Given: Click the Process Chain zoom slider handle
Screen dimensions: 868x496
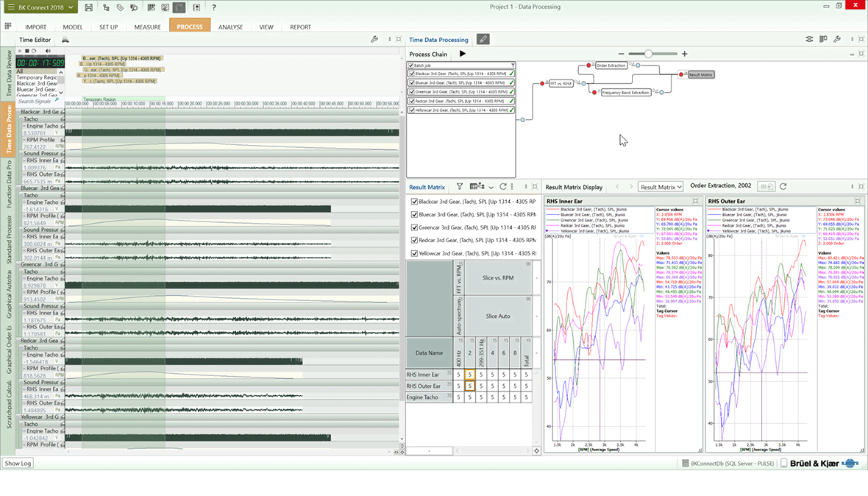Looking at the screenshot, I should [x=648, y=54].
